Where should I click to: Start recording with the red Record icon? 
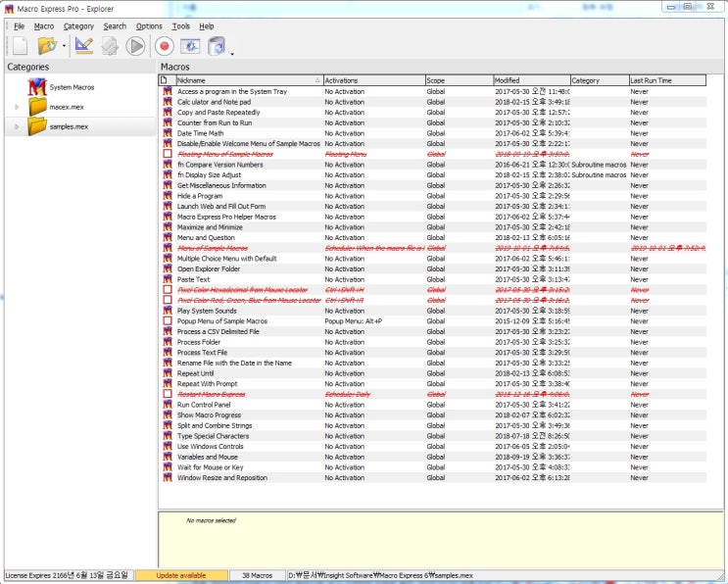[164, 46]
